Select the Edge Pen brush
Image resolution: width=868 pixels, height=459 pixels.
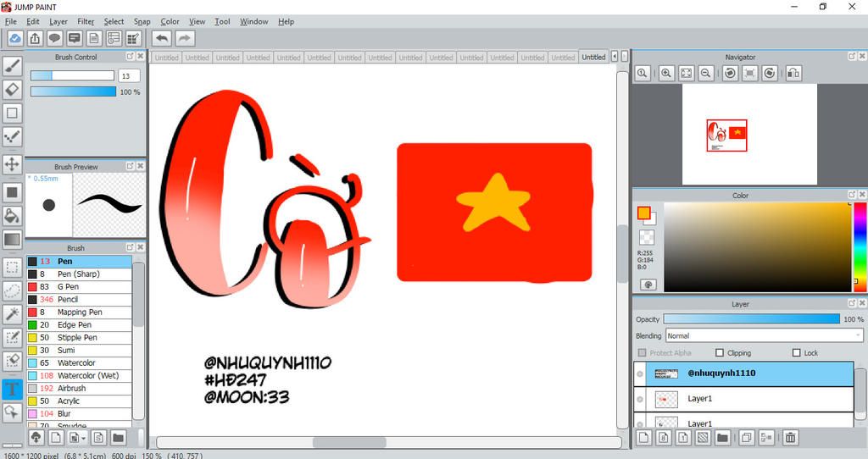[x=79, y=324]
